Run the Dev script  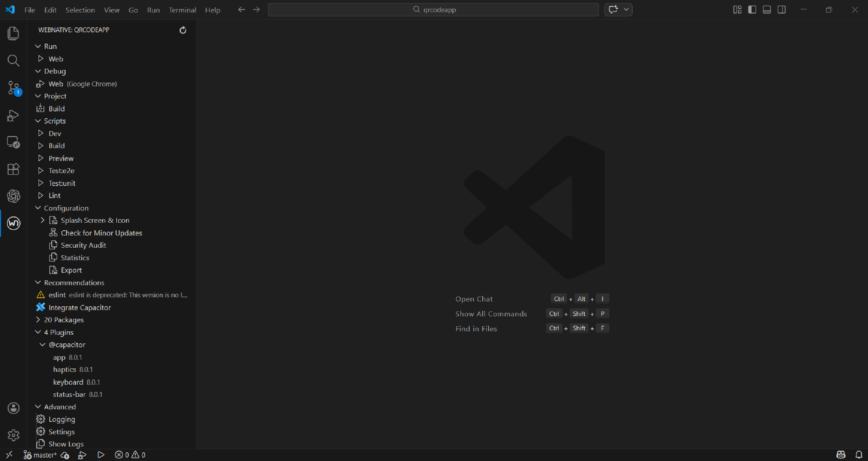click(x=112, y=134)
